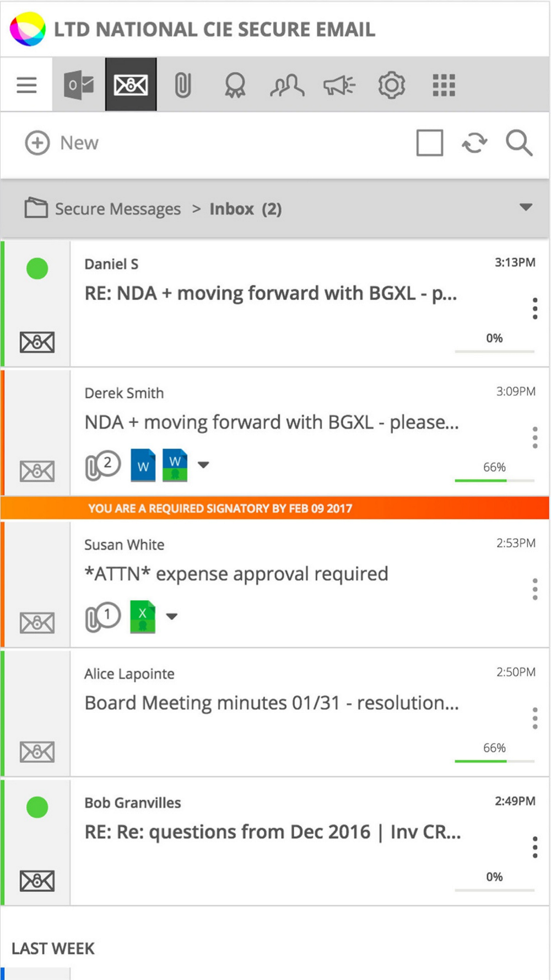Screen dimensions: 551x980
Task: Switch to the Outlook mail icon
Action: pos(79,85)
